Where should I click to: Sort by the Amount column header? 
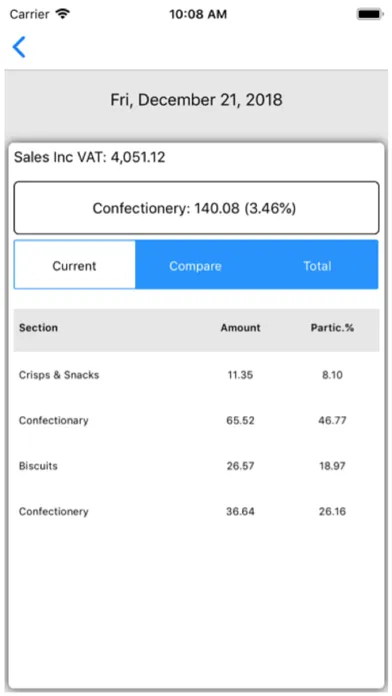[241, 328]
